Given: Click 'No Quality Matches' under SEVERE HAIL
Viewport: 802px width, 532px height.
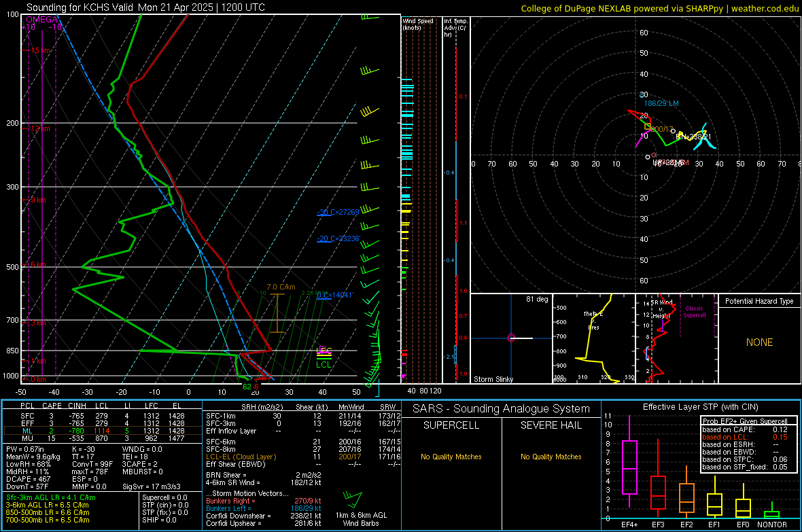Looking at the screenshot, I should tap(551, 457).
